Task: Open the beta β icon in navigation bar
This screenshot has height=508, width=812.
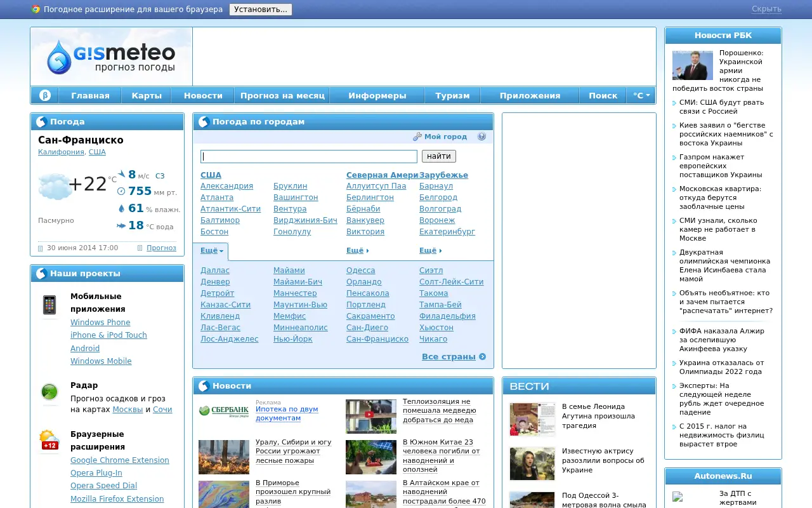Action: pyautogui.click(x=45, y=95)
